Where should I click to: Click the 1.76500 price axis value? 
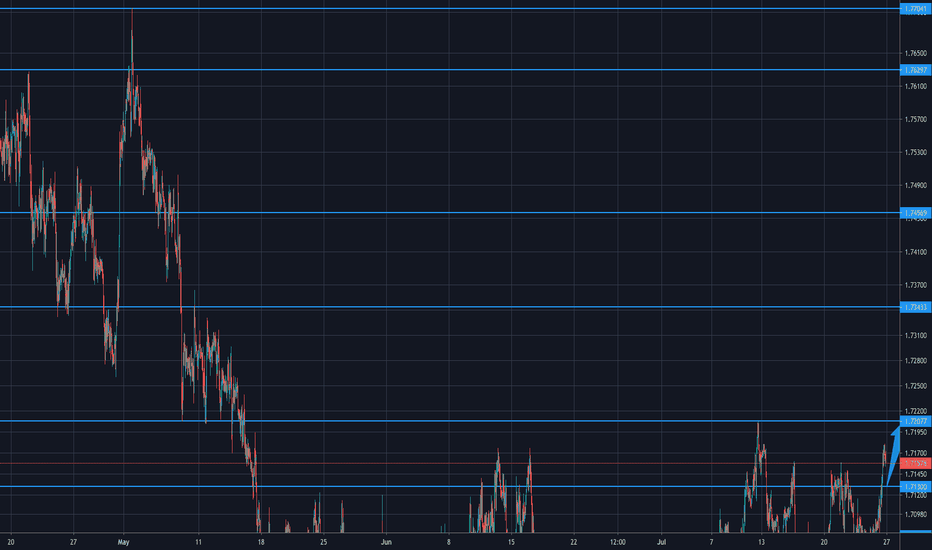(x=915, y=54)
